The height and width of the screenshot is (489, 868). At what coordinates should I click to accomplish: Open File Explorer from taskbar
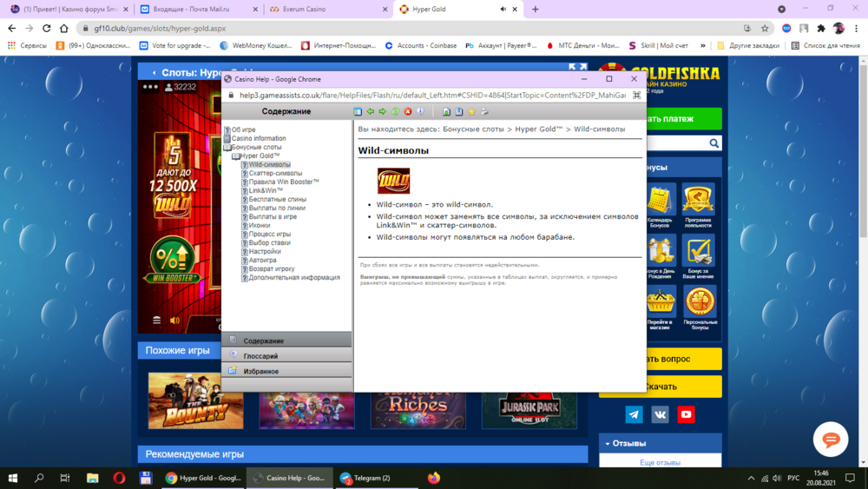(x=93, y=478)
